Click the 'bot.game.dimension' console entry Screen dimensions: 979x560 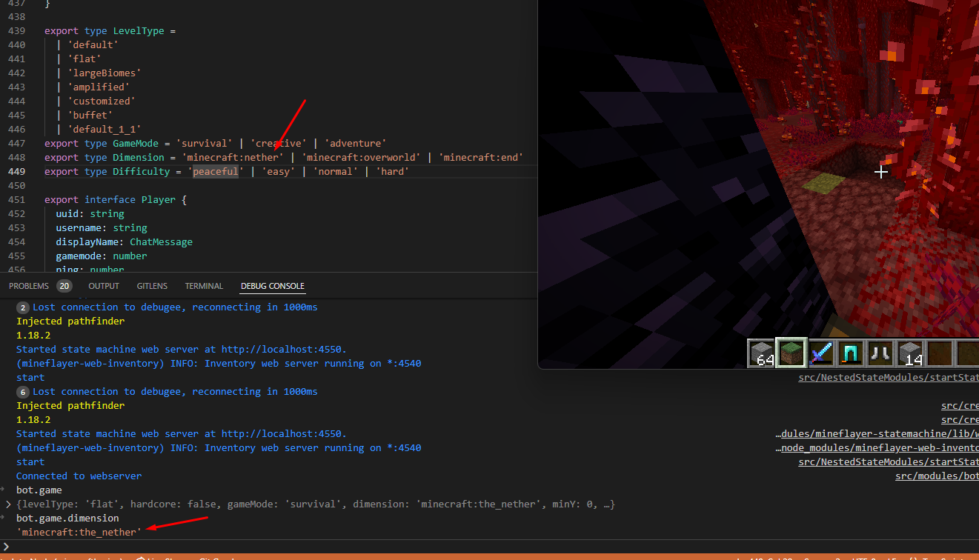(x=67, y=519)
